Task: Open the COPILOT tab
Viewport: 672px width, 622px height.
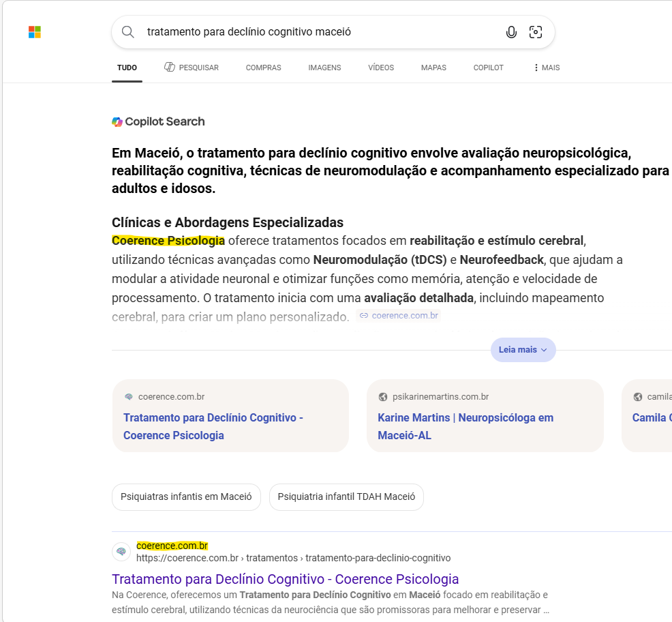Action: [488, 68]
